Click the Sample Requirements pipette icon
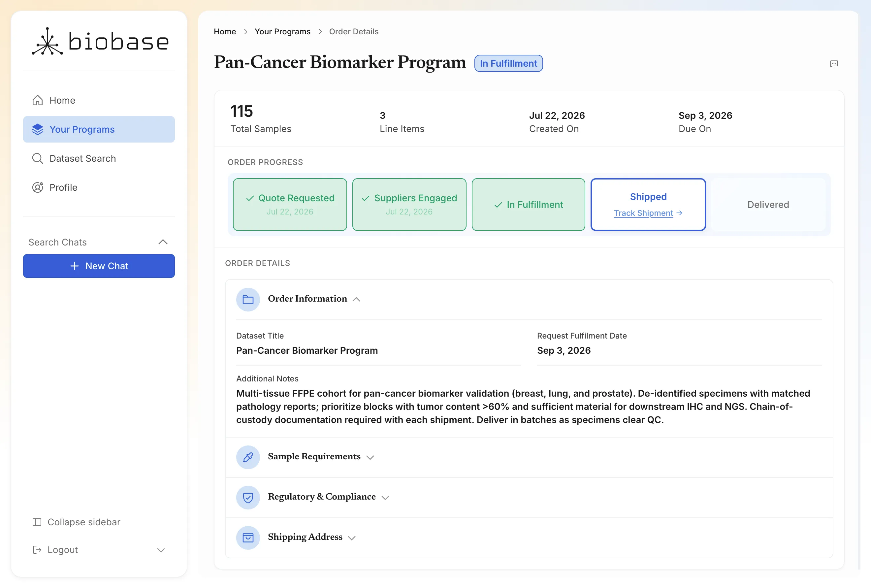Viewport: 871px width, 588px height. click(x=248, y=457)
